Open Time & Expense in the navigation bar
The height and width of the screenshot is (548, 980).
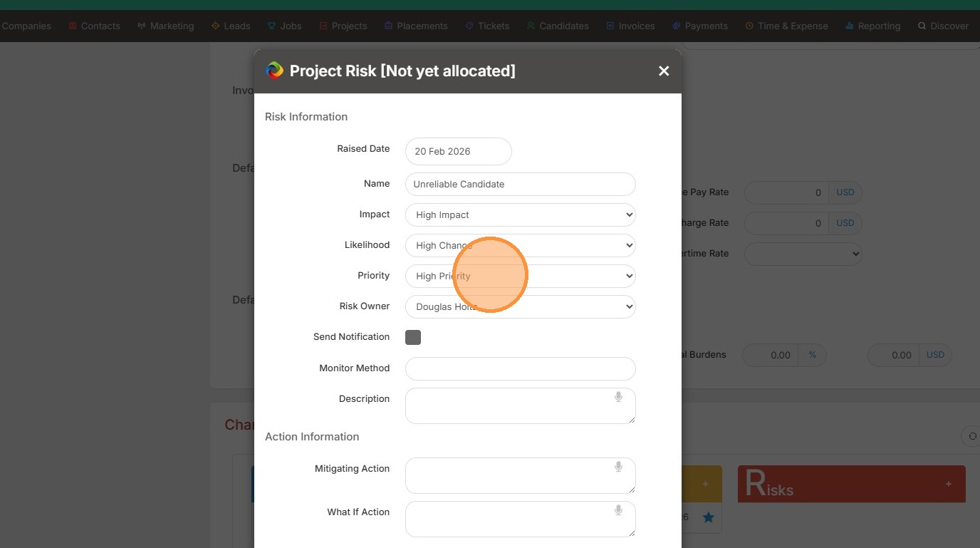point(786,26)
